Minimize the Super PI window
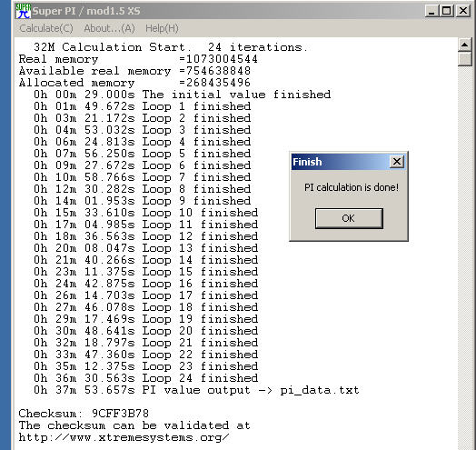This screenshot has width=476, height=450. pos(431,11)
